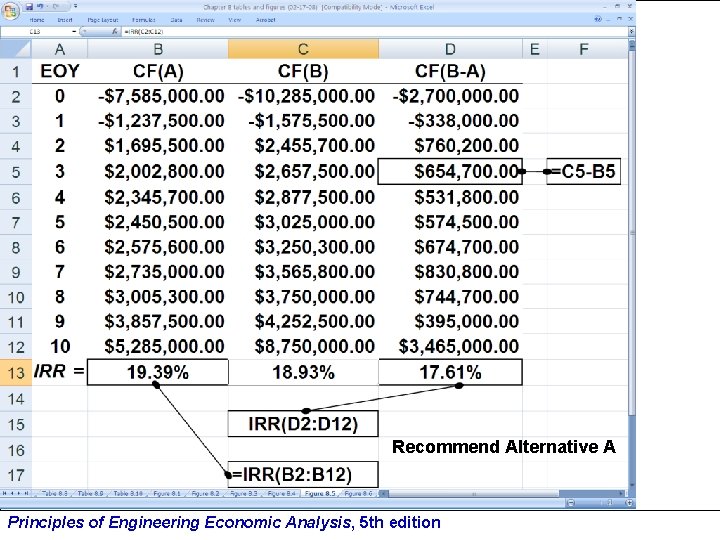Click the formula bar showing =IRR(C2:C12)
The image size is (720, 540).
coord(374,31)
